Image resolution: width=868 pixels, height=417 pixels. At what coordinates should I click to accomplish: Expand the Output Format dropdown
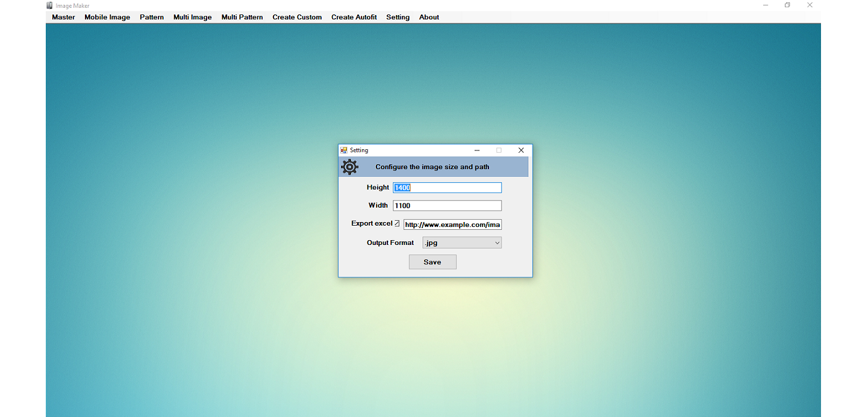(462, 243)
